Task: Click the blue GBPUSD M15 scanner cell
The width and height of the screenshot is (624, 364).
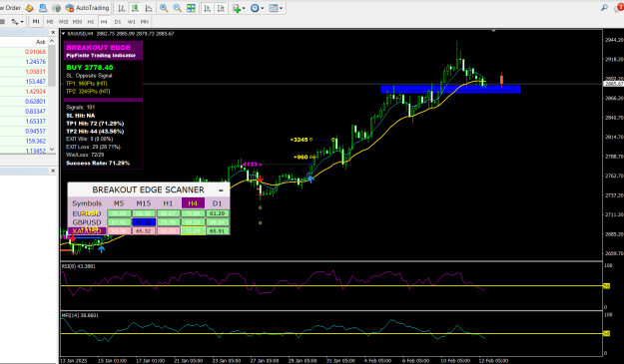Action: click(143, 222)
